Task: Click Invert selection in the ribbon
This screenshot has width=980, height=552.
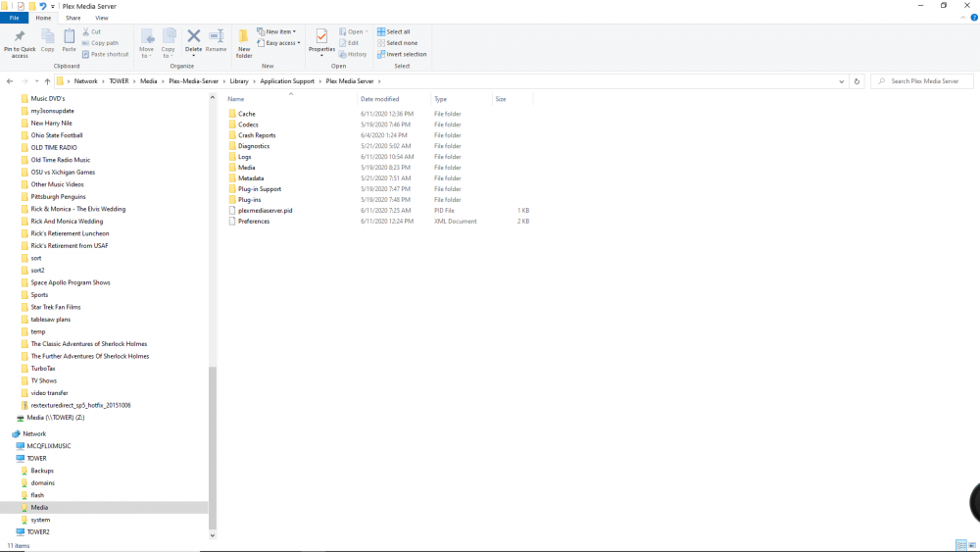Action: [402, 54]
